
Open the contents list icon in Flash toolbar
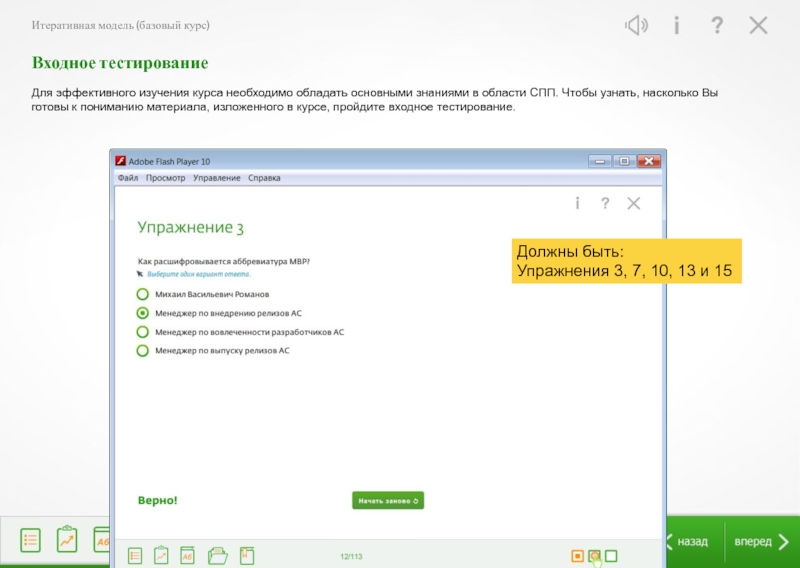135,556
